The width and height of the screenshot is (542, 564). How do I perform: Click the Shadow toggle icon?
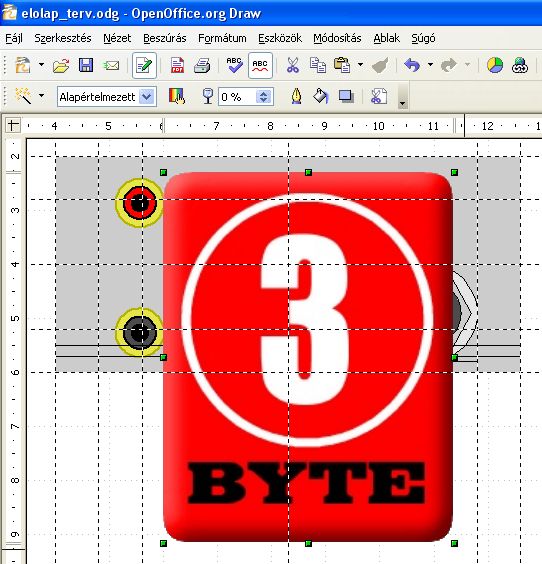pos(346,96)
